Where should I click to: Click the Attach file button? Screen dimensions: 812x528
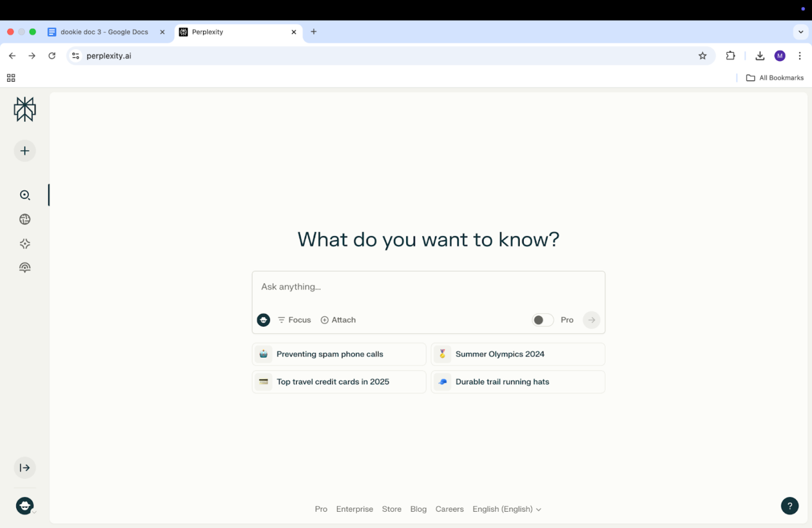coord(338,320)
